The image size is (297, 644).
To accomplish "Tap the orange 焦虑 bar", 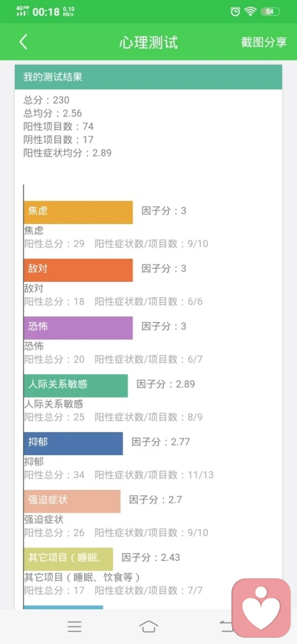I will 78,212.
